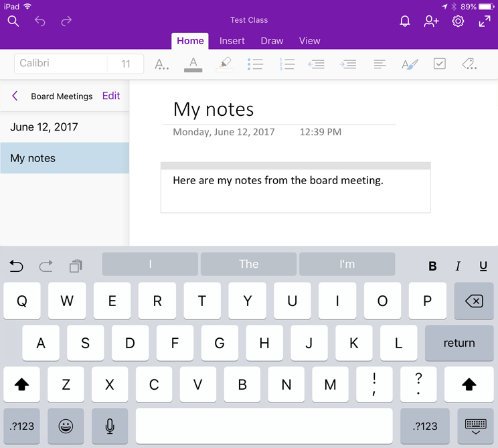Tap the Q key
Screen dimensions: 498x448
click(22, 301)
